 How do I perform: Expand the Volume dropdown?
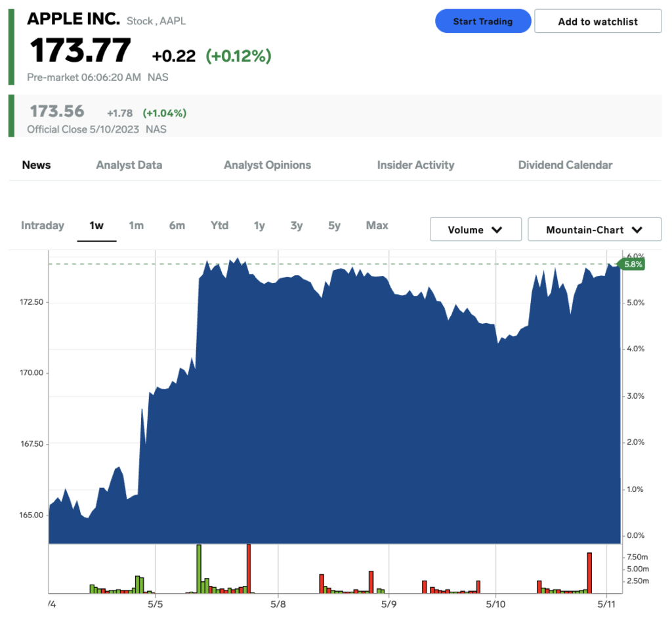[x=476, y=229]
